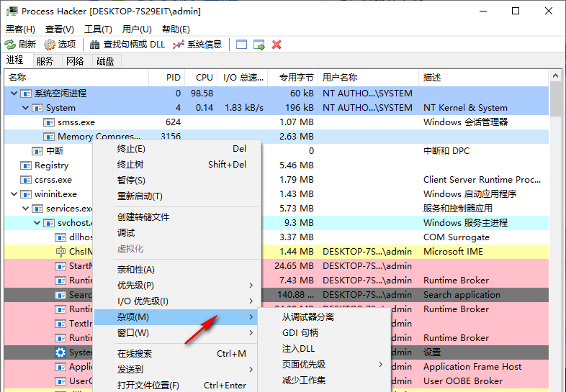This screenshot has width=566, height=392.
Task: Choose 打开文件位置(F) menu entry
Action: pyautogui.click(x=177, y=385)
